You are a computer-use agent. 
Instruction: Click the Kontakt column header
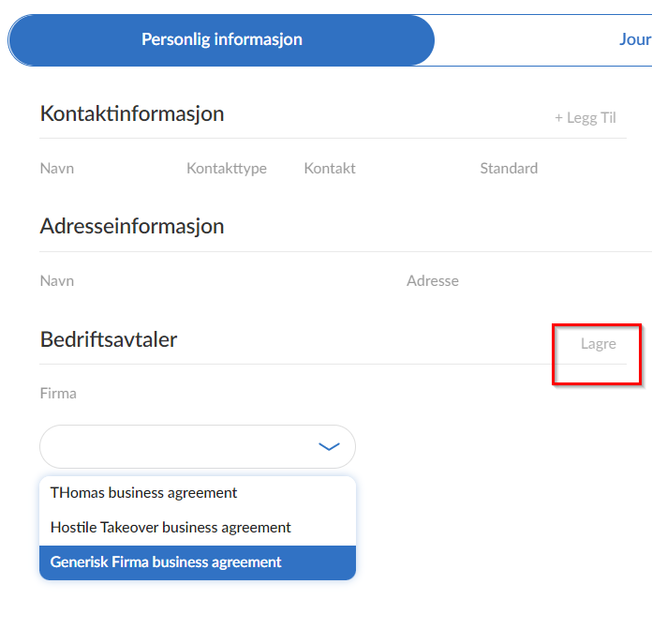point(330,169)
